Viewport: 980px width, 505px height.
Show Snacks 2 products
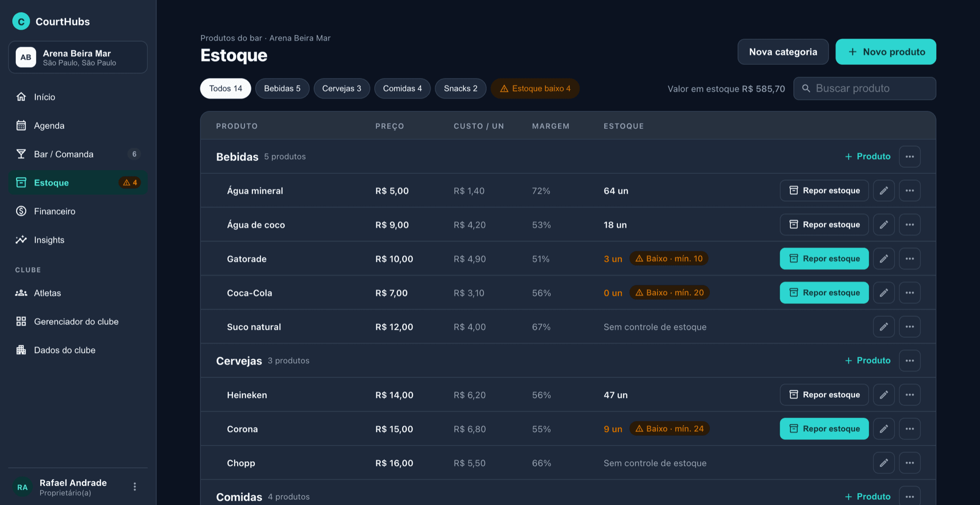(x=461, y=89)
